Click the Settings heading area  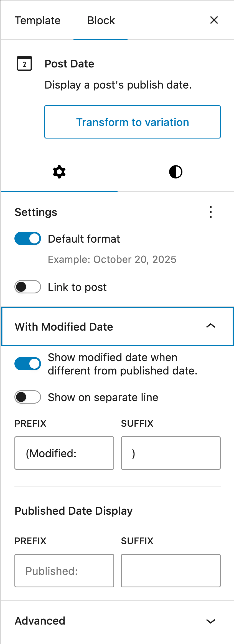[36, 212]
